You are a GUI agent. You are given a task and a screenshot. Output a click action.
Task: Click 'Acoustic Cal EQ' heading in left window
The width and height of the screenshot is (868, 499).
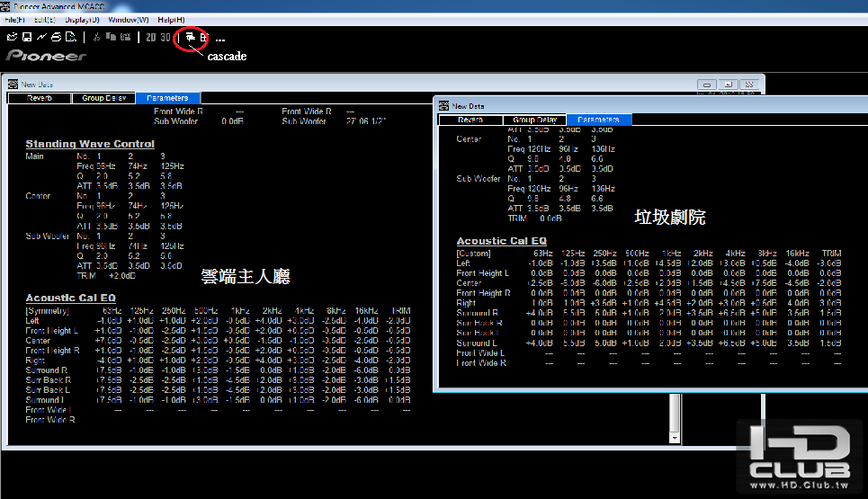(71, 298)
